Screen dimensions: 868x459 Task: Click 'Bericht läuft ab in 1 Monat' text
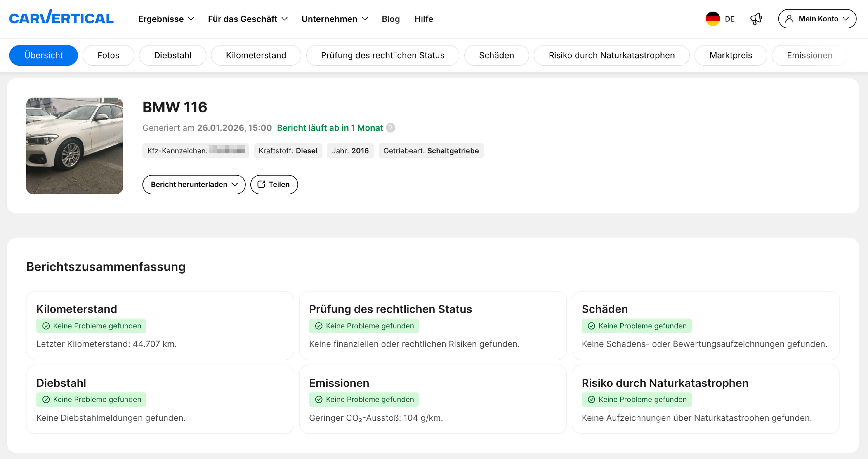coord(330,128)
